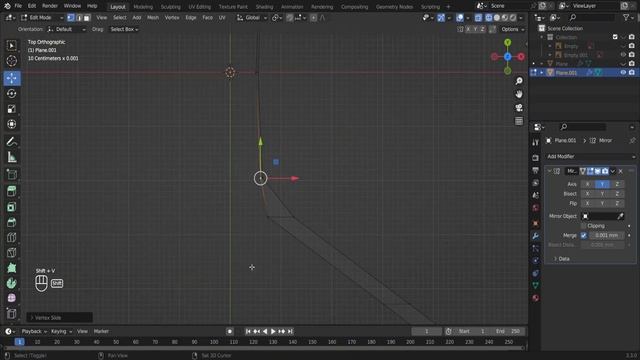This screenshot has width=640, height=360.
Task: Click the Mirror Object eyedropper icon
Action: point(620,216)
